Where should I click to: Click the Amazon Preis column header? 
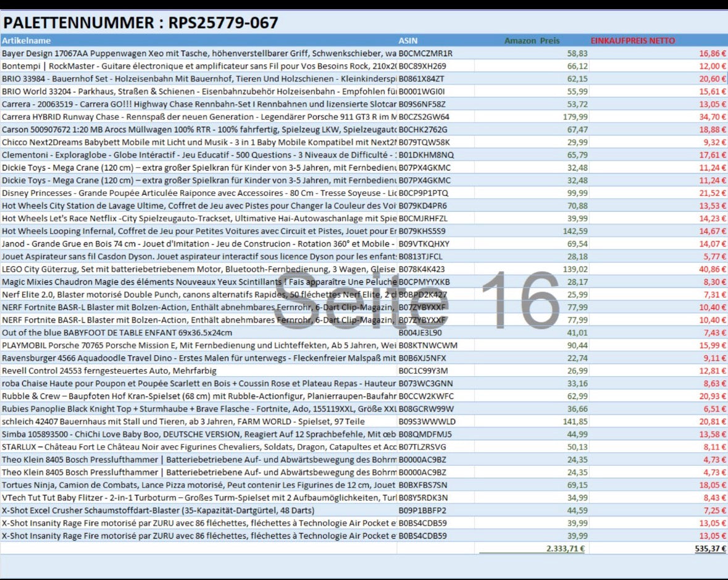tap(532, 41)
